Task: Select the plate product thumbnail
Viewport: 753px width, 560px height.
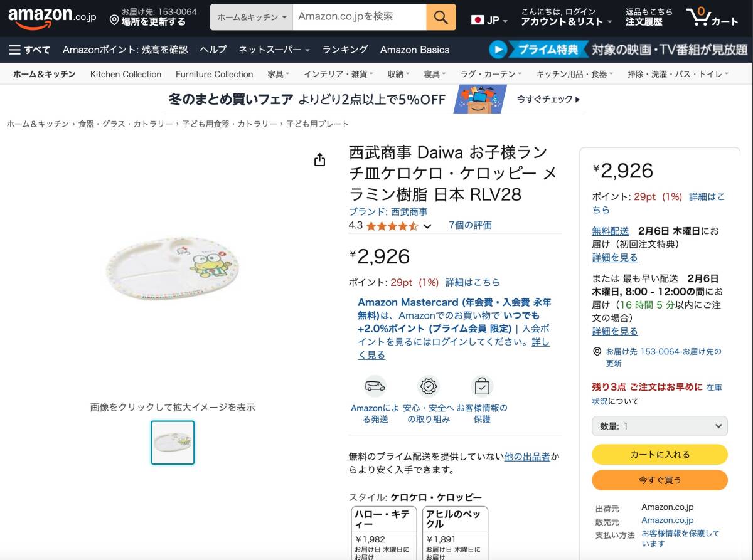Action: pos(173,442)
